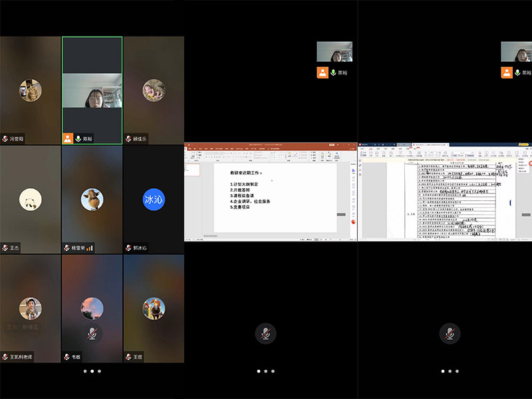Click the slide heading 教研室近期工作

coord(246,173)
